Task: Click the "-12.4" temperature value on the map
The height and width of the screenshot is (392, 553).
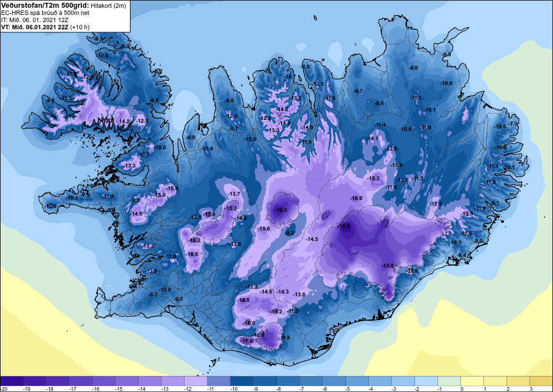Action: click(231, 116)
